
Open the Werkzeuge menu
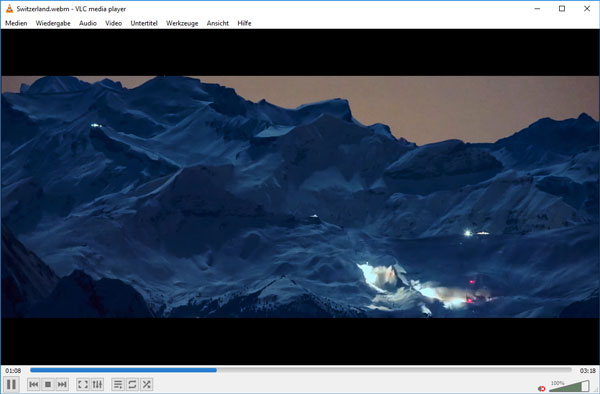tap(182, 23)
